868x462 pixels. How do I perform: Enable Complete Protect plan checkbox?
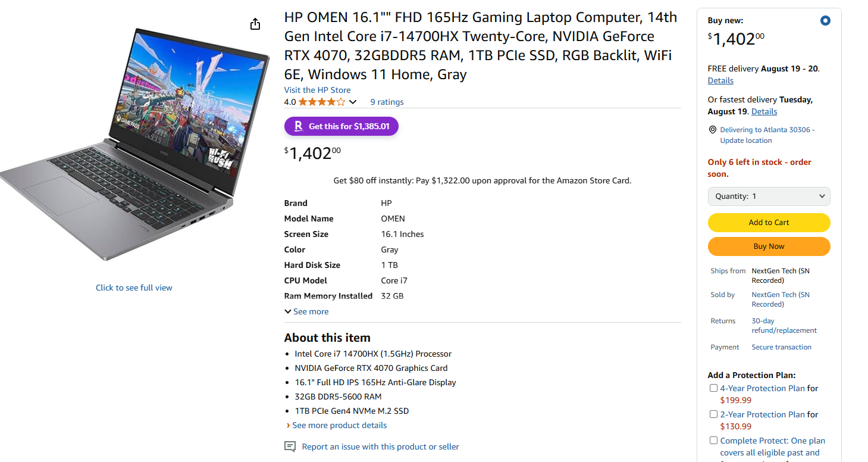tap(713, 441)
